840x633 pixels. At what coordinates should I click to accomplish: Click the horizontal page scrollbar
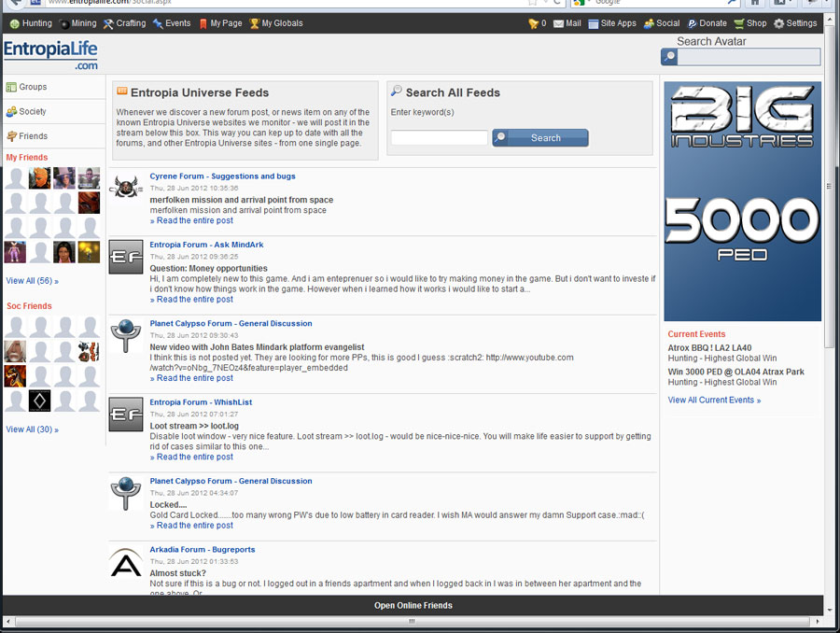click(x=412, y=621)
